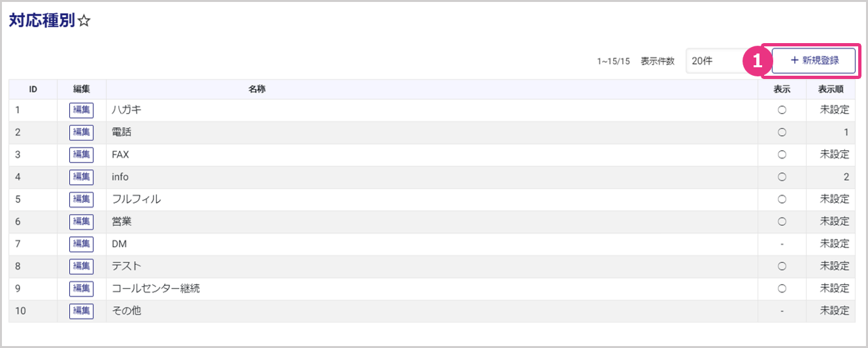Edit the フルフィル entry

[x=81, y=199]
